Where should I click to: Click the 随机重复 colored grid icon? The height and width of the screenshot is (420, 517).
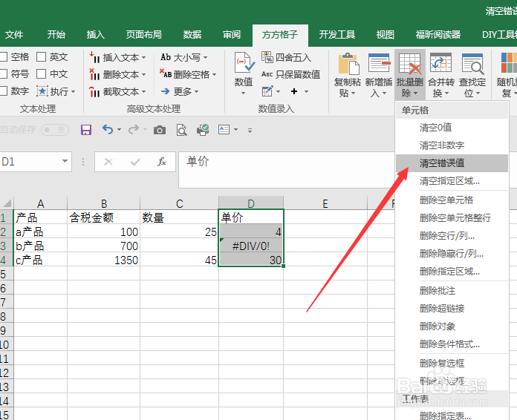[x=508, y=62]
